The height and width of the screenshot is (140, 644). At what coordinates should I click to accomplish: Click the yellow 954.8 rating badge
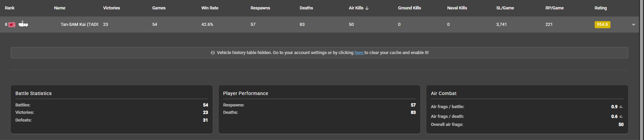(x=602, y=25)
